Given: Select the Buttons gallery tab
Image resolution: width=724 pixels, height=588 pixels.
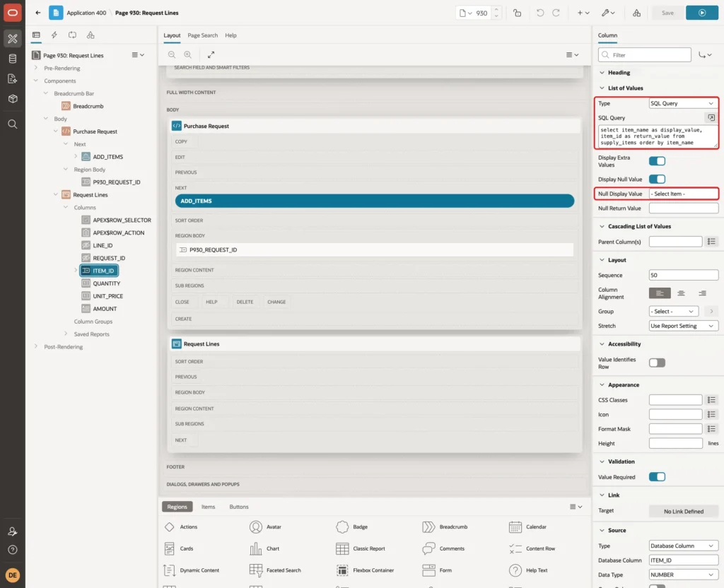Looking at the screenshot, I should point(239,507).
